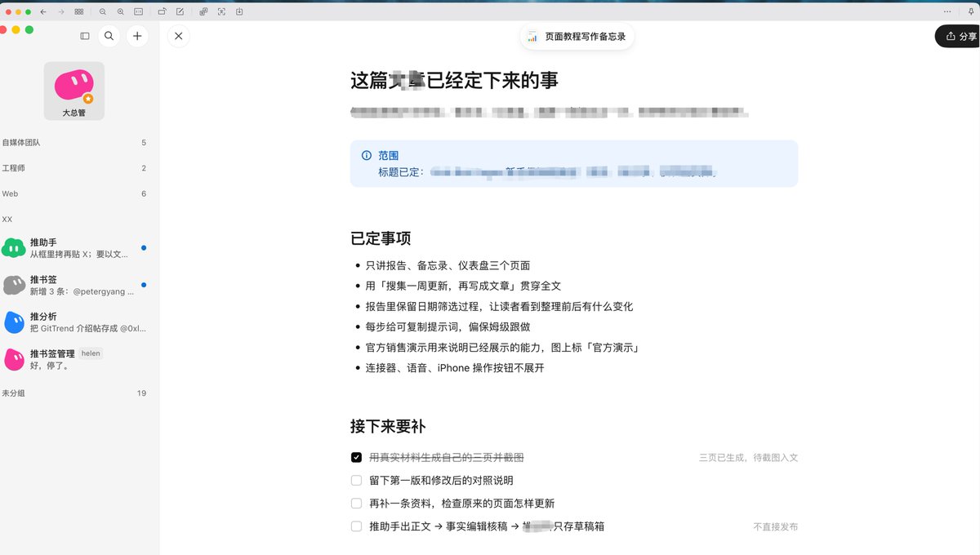Click the note 不直接发布
980x555 pixels.
pos(775,527)
